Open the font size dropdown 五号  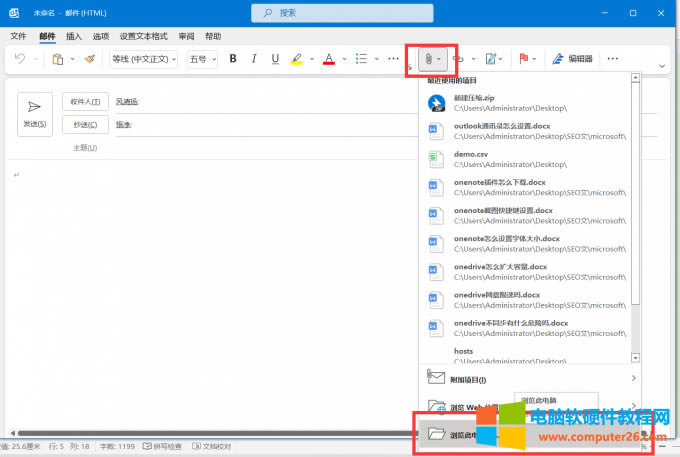pyautogui.click(x=202, y=59)
